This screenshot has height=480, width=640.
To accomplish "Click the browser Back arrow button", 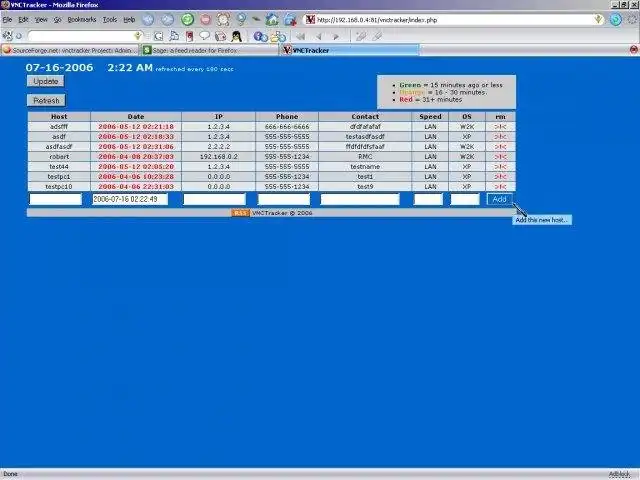I will (x=148, y=19).
